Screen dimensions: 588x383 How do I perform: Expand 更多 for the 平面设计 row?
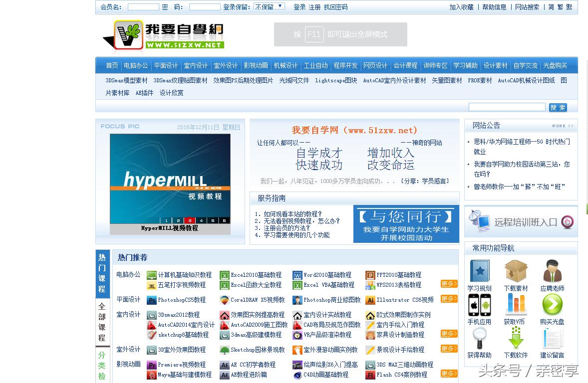pyautogui.click(x=449, y=299)
